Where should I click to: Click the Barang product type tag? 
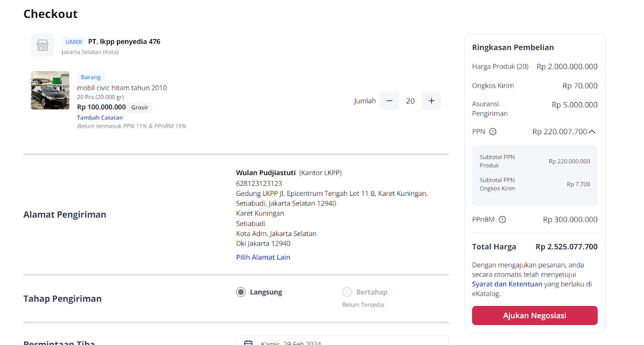[91, 77]
